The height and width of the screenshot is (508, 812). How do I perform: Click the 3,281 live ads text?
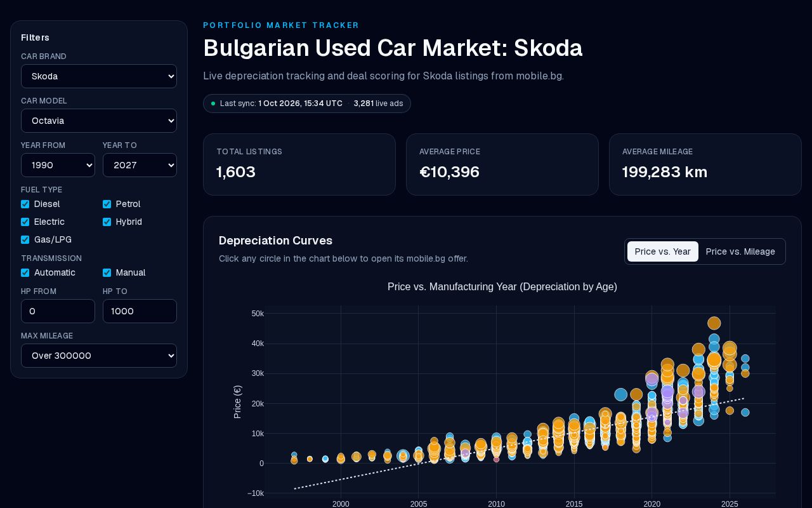coord(378,104)
